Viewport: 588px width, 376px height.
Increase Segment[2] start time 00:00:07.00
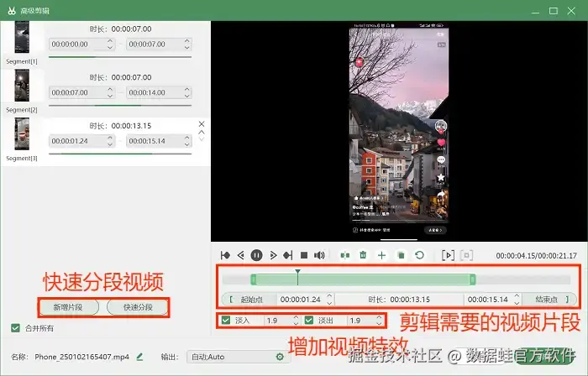point(109,89)
